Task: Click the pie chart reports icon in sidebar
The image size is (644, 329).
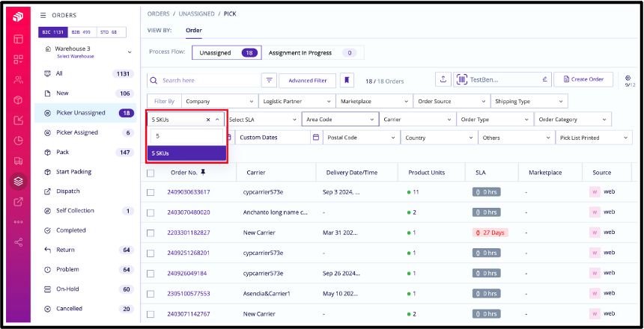Action: [17, 140]
